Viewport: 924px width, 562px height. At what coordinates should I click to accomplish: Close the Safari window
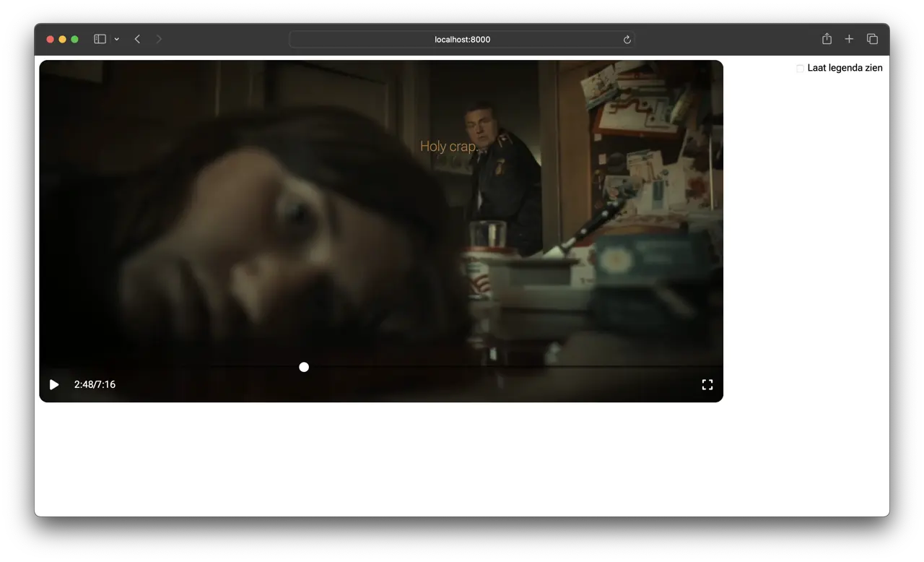[x=50, y=39]
